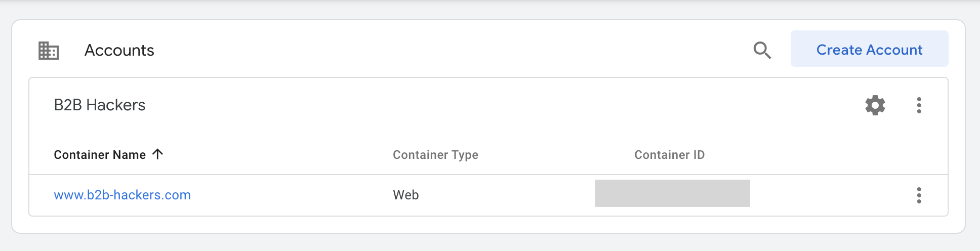This screenshot has width=980, height=251.
Task: Click the sort arrow next to Container Name
Action: [x=158, y=154]
